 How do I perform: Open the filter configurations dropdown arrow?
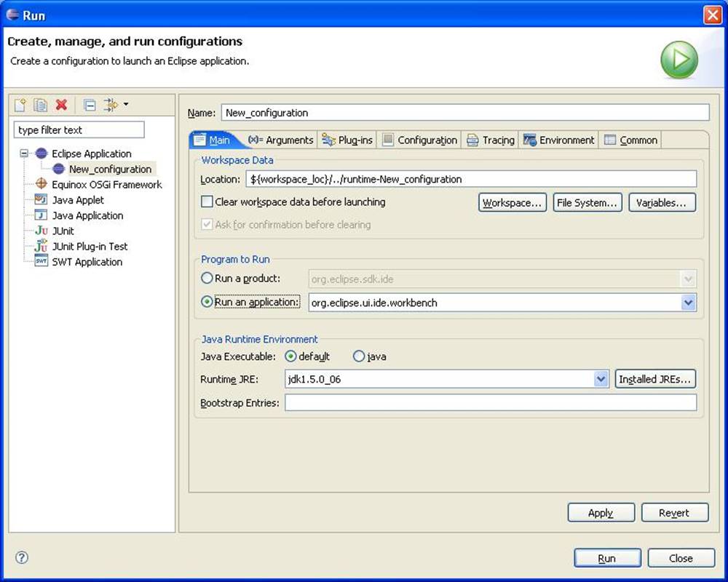point(126,105)
